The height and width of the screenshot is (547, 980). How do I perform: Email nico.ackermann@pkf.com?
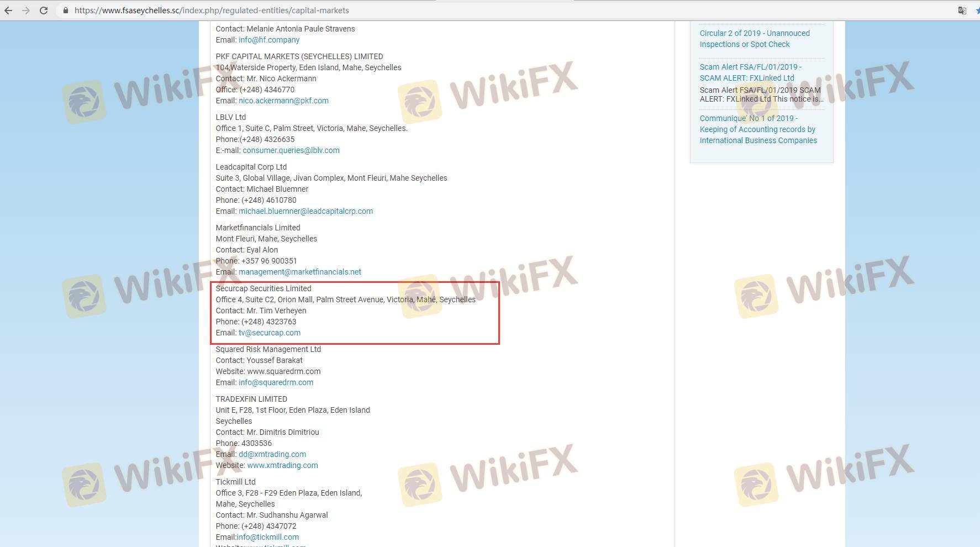point(283,101)
